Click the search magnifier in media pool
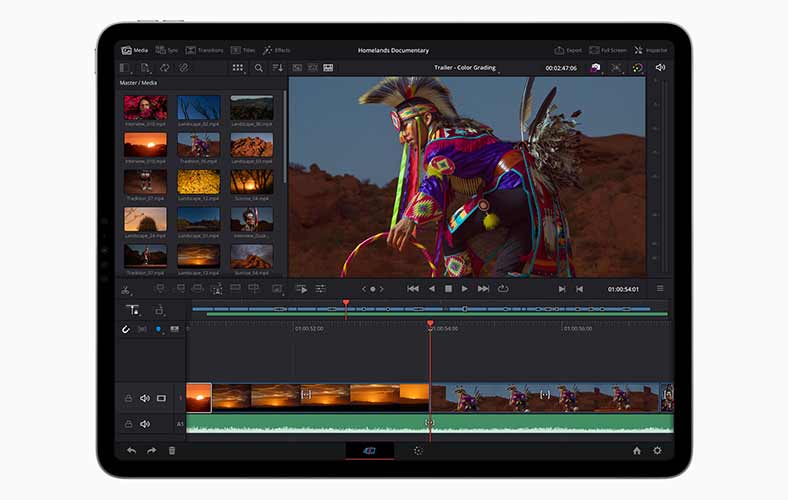The width and height of the screenshot is (788, 500). click(259, 68)
